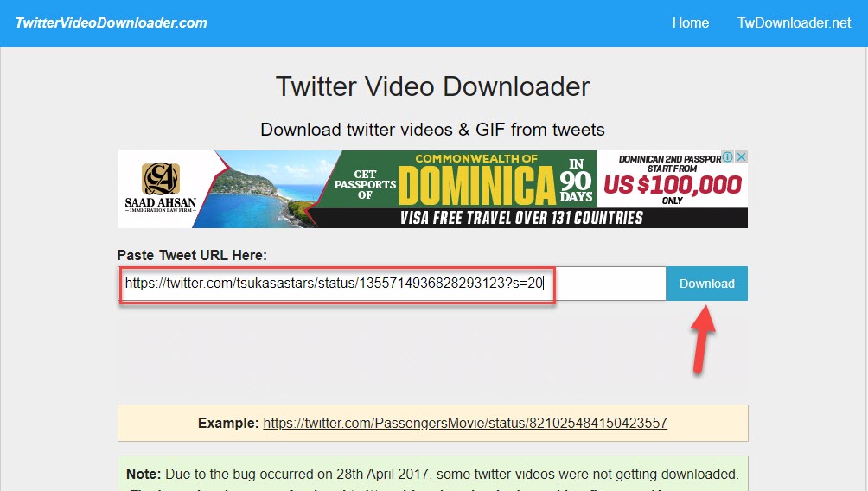Click the Saad Ahsan law firm logo
Screen dimensions: 868x491
pyautogui.click(x=160, y=187)
